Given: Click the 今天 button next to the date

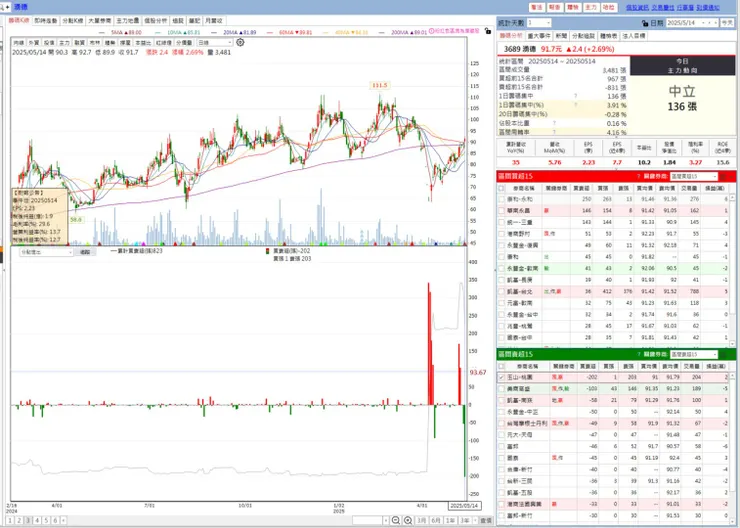Looking at the screenshot, I should point(727,23).
